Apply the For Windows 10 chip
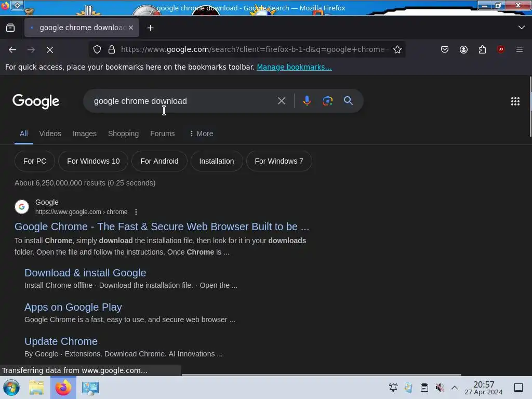The height and width of the screenshot is (399, 532). pos(94,161)
